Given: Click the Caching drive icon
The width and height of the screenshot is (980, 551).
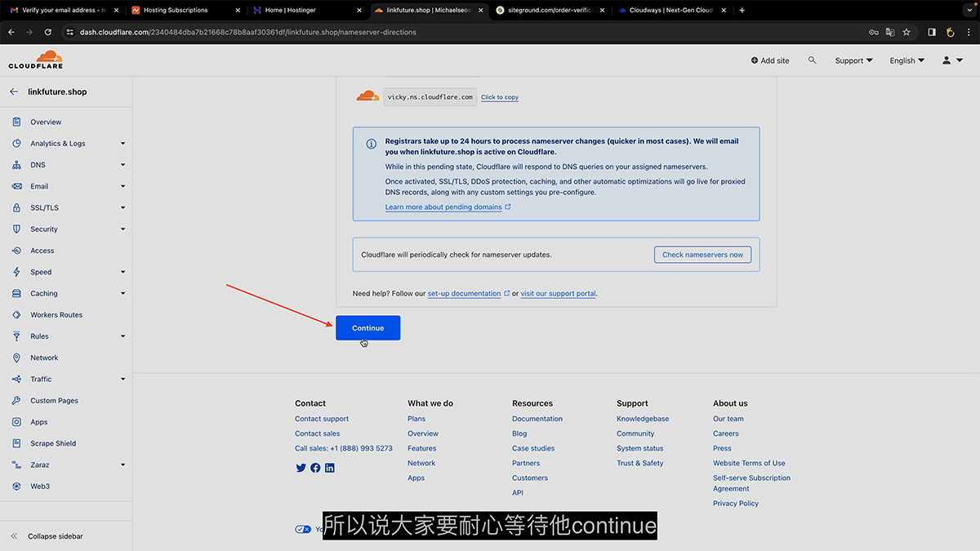Looking at the screenshot, I should click(16, 294).
